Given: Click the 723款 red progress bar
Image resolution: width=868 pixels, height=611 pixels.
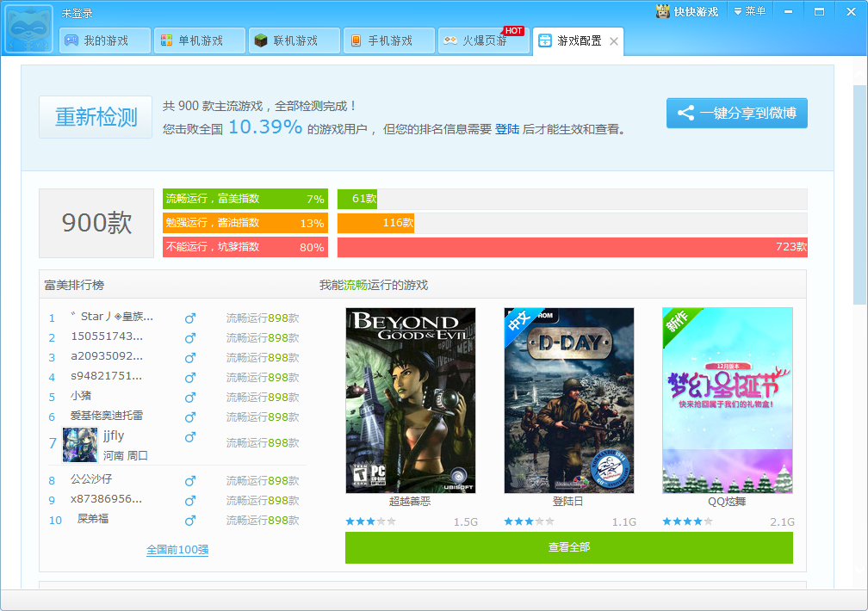Looking at the screenshot, I should click(573, 247).
